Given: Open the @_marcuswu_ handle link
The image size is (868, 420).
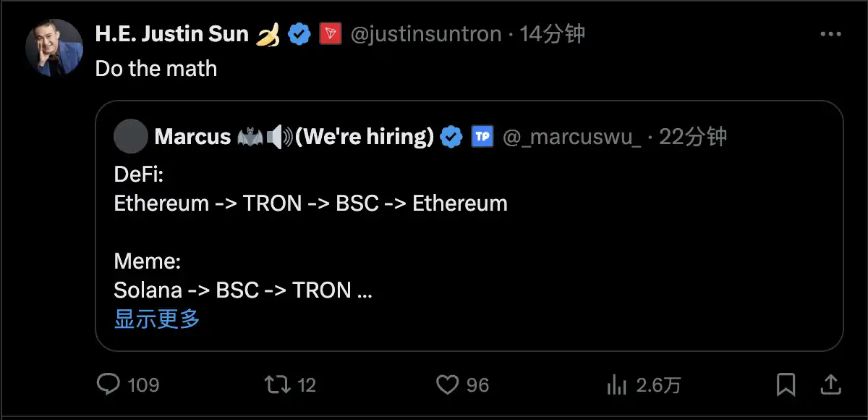Looking at the screenshot, I should point(571,136).
